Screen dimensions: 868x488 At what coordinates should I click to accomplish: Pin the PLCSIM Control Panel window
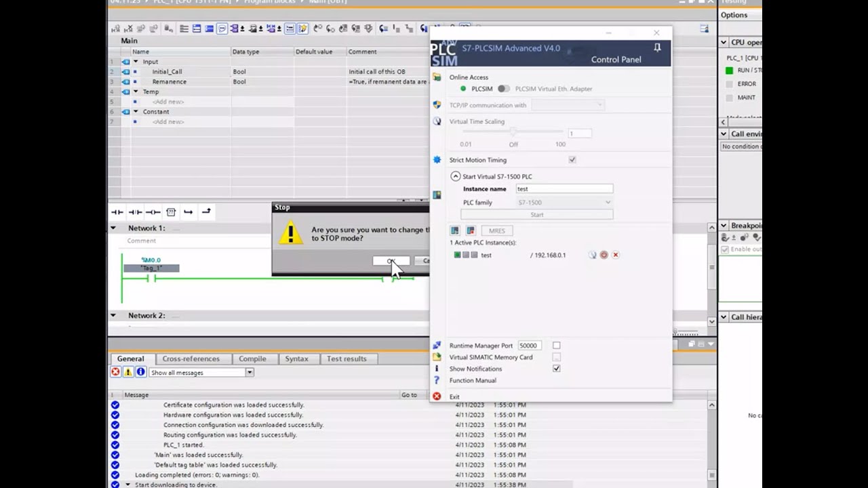coord(657,47)
